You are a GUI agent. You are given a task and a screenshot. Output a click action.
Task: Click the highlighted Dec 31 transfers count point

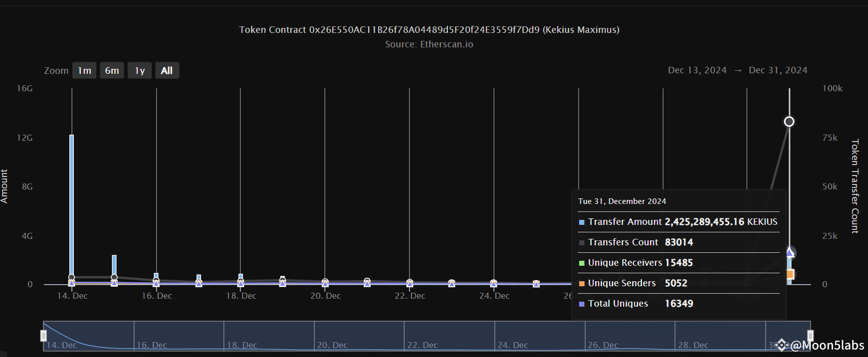click(x=789, y=122)
